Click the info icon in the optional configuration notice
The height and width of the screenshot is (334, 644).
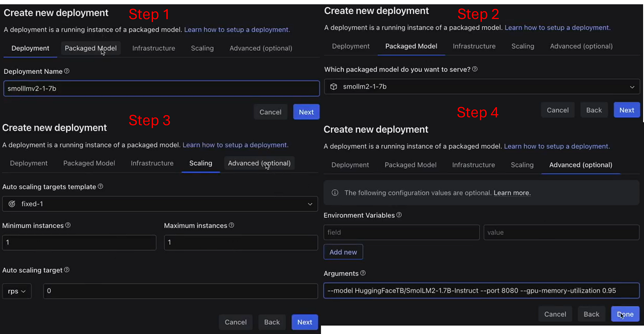coord(335,193)
